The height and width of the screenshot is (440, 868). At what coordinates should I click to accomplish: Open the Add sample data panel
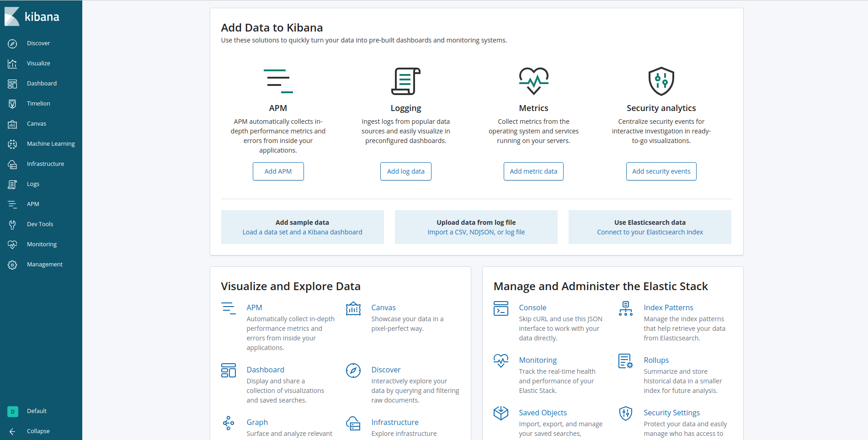(302, 227)
